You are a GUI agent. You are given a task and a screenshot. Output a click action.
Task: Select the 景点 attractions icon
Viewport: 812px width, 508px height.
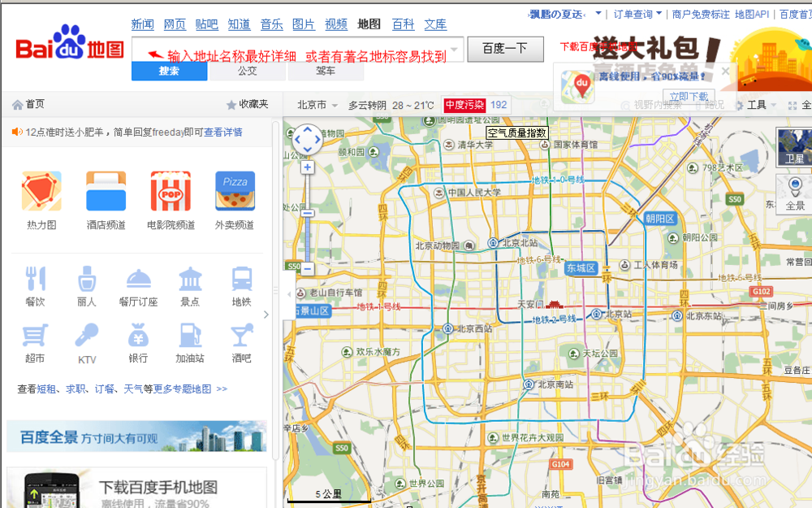(190, 279)
